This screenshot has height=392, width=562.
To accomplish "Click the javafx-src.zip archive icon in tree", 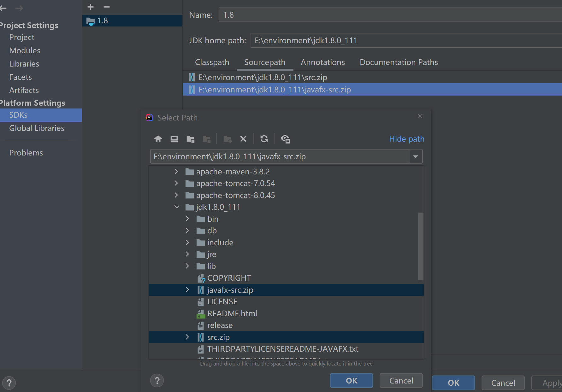I will click(x=201, y=290).
